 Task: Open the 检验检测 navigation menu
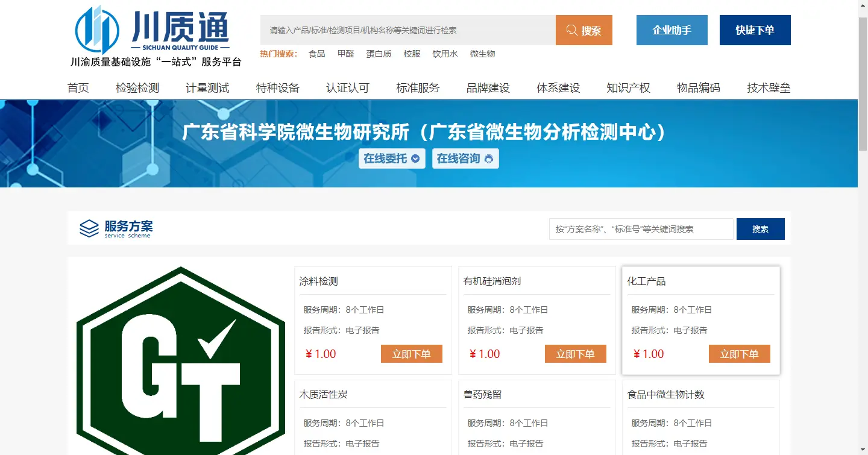pyautogui.click(x=137, y=88)
